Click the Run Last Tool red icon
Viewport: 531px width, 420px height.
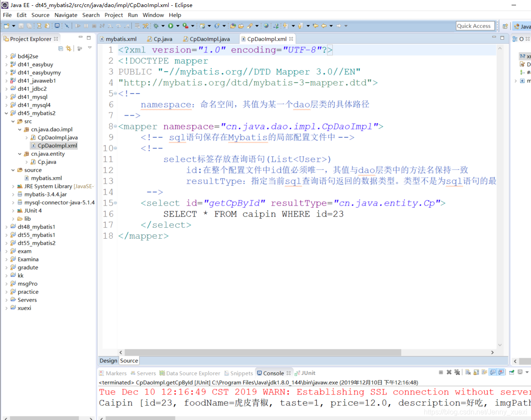tap(185, 26)
